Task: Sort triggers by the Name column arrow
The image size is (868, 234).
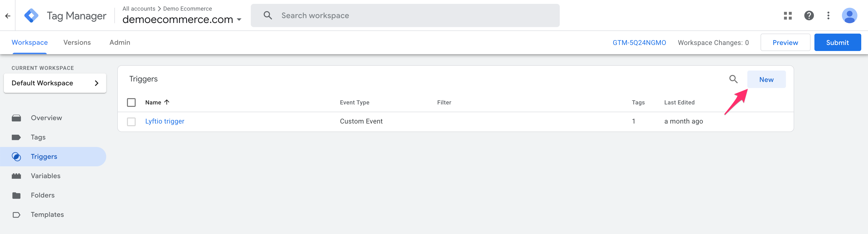Action: (x=167, y=102)
